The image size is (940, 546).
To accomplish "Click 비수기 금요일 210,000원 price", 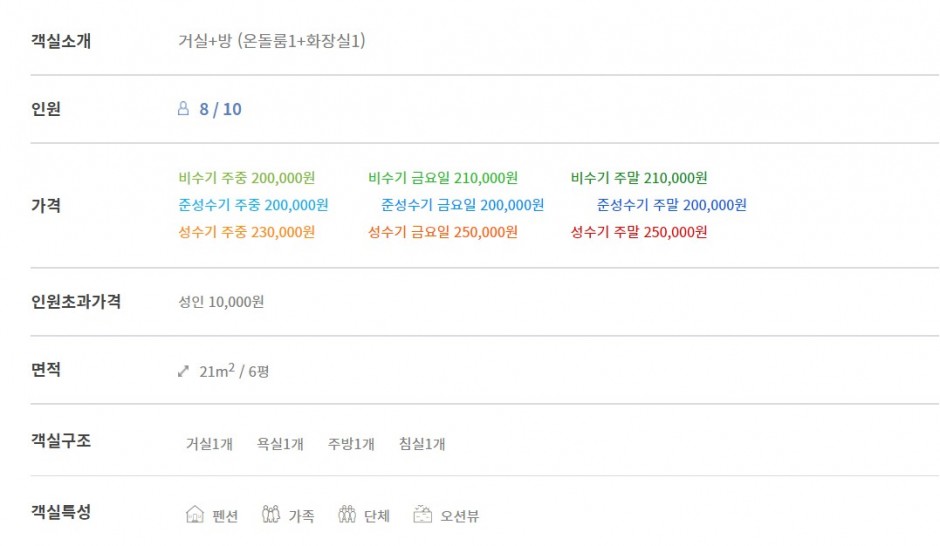I will coord(443,178).
